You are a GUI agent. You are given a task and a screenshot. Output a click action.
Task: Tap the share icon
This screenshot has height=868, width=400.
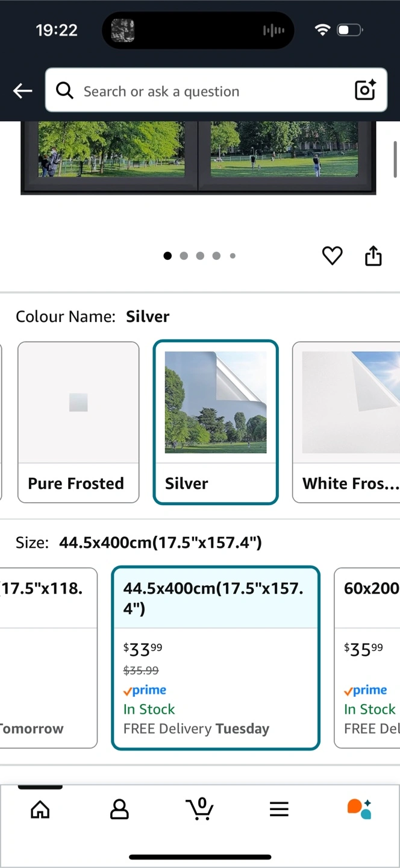[373, 256]
